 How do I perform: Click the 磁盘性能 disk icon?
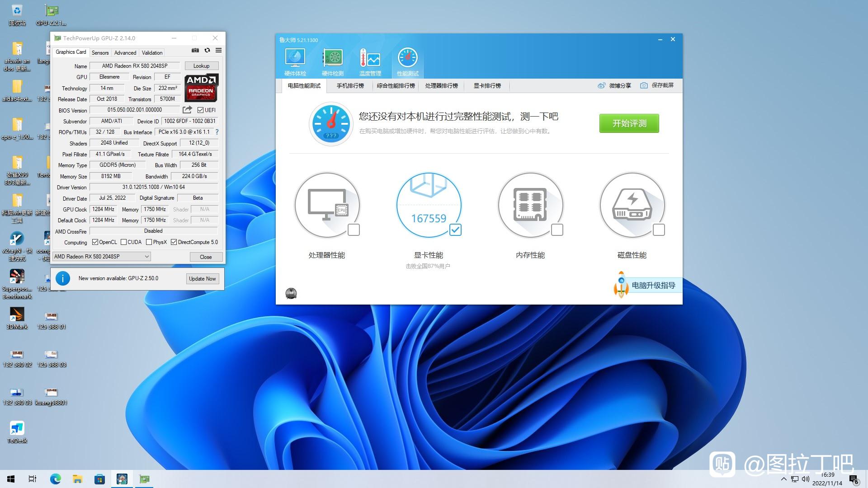click(632, 205)
